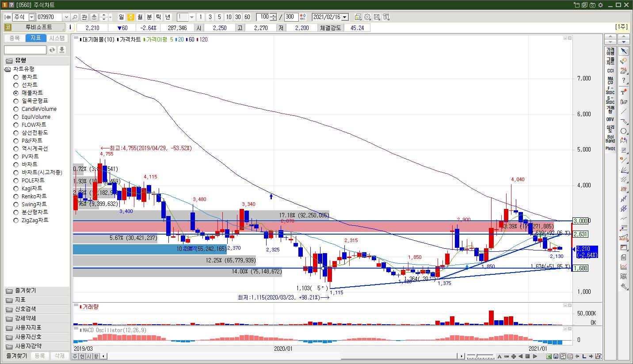
Task: Select the ellipse drawing tool
Action: [x=624, y=131]
